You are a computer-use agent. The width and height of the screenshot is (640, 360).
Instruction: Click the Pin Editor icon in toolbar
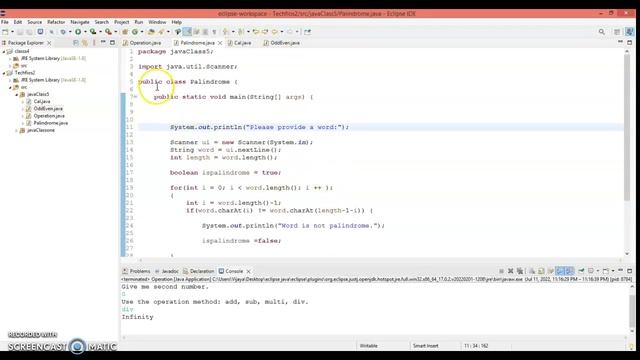pos(307,32)
